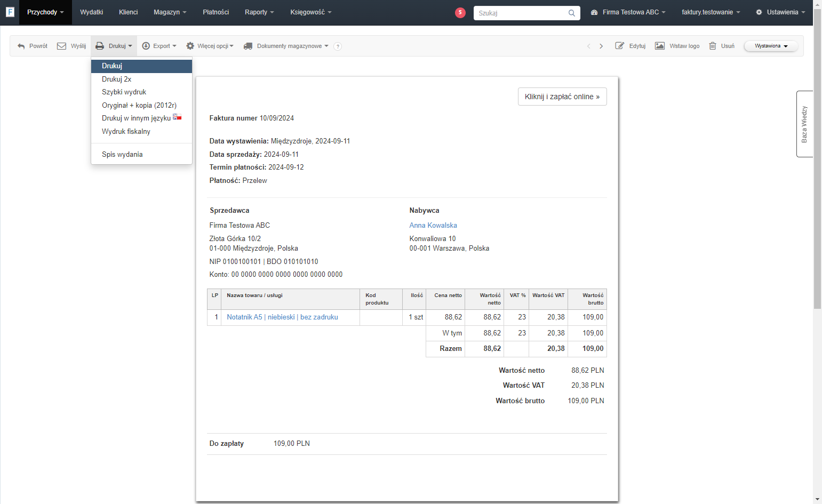This screenshot has height=504, width=822.
Task: Select Spis wydania menu entry
Action: (x=141, y=155)
